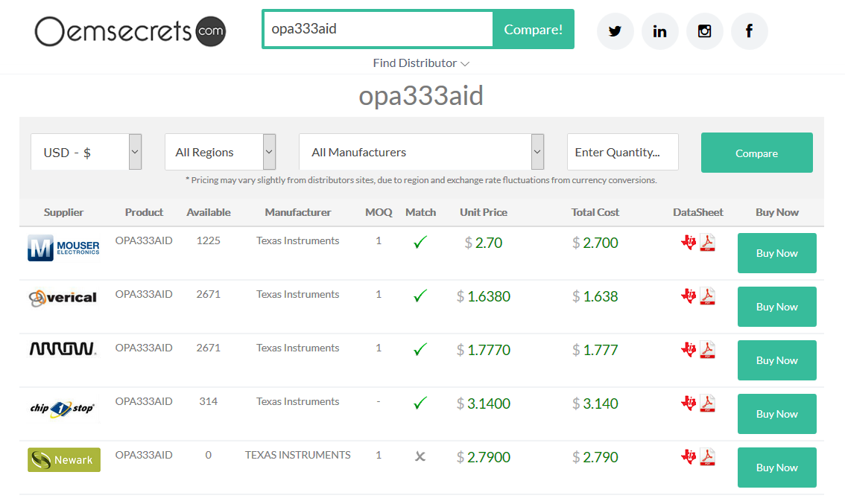This screenshot has width=845, height=504.
Task: Select Chip1stop unit price $3.1400
Action: (x=484, y=403)
